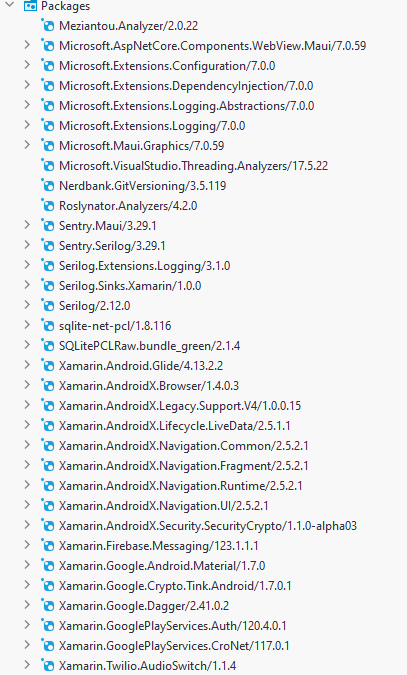Click the Serilog/2.12.0 package icon
Image resolution: width=407 pixels, height=675 pixels.
coord(48,306)
